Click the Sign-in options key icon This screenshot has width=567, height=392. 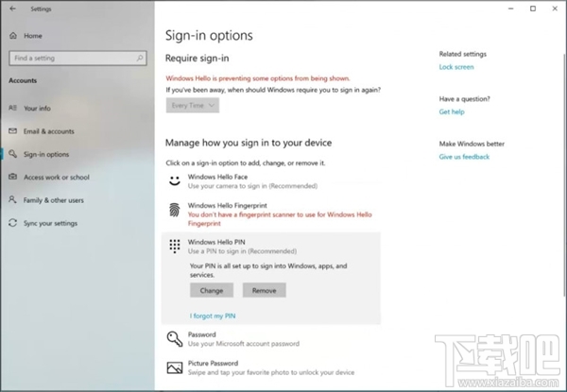pos(12,154)
